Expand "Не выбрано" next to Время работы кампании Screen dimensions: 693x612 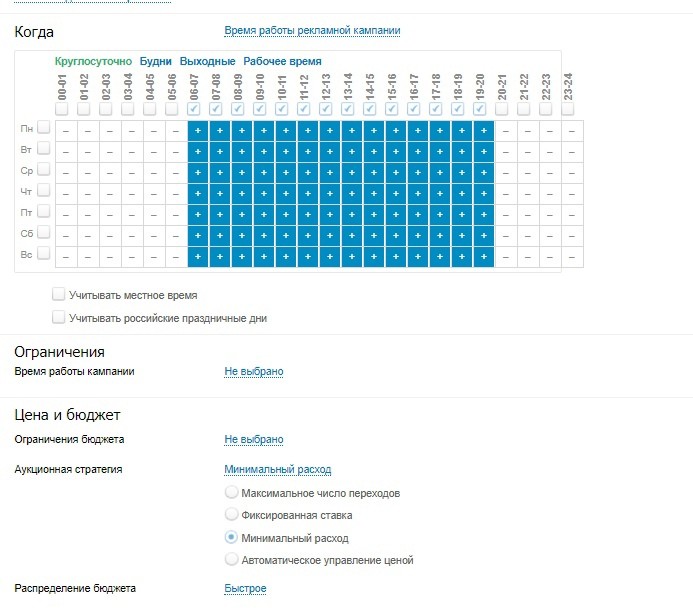253,372
